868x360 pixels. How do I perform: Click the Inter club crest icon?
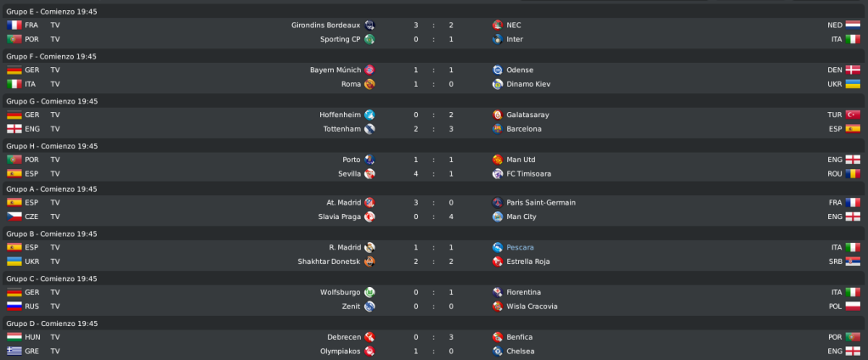[x=498, y=39]
